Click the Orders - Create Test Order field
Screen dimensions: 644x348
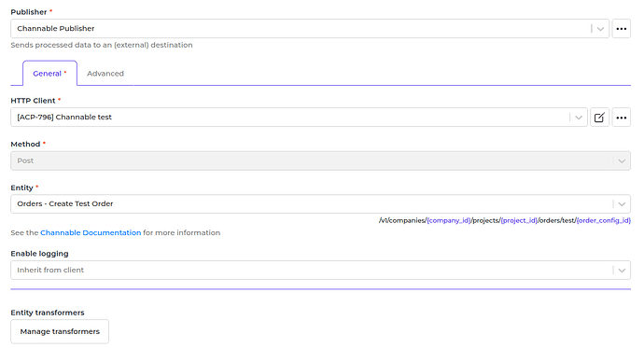coord(320,204)
